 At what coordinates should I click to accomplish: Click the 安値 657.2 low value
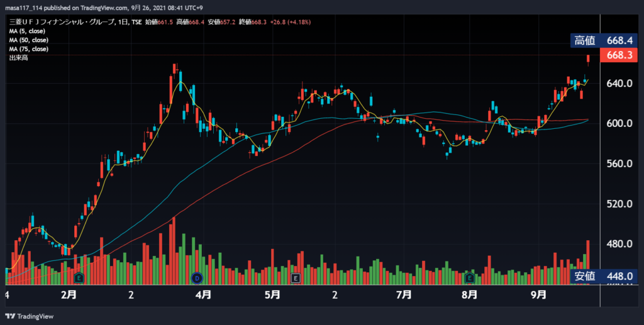[x=221, y=22]
